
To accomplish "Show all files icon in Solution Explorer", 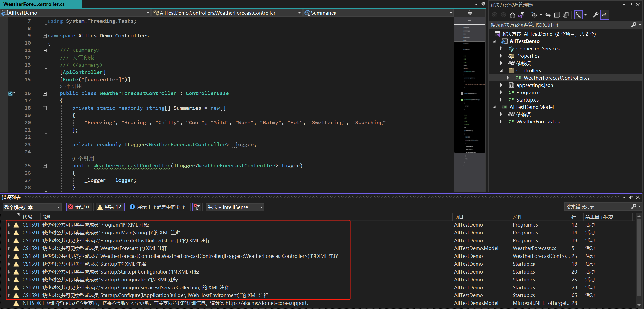I will [566, 15].
